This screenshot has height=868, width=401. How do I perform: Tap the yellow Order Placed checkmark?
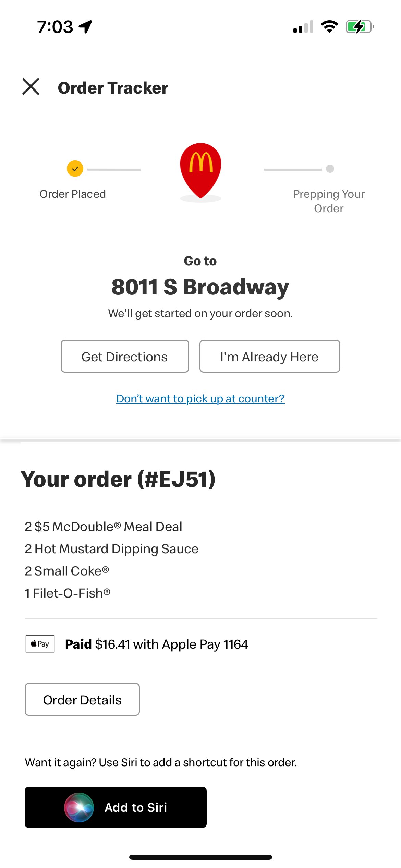point(75,169)
